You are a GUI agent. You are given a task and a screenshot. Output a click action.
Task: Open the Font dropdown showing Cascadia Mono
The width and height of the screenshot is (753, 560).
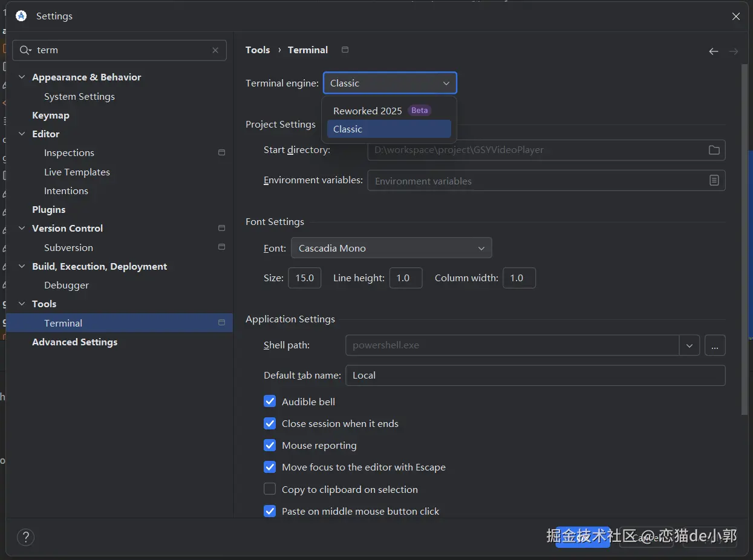tap(391, 248)
